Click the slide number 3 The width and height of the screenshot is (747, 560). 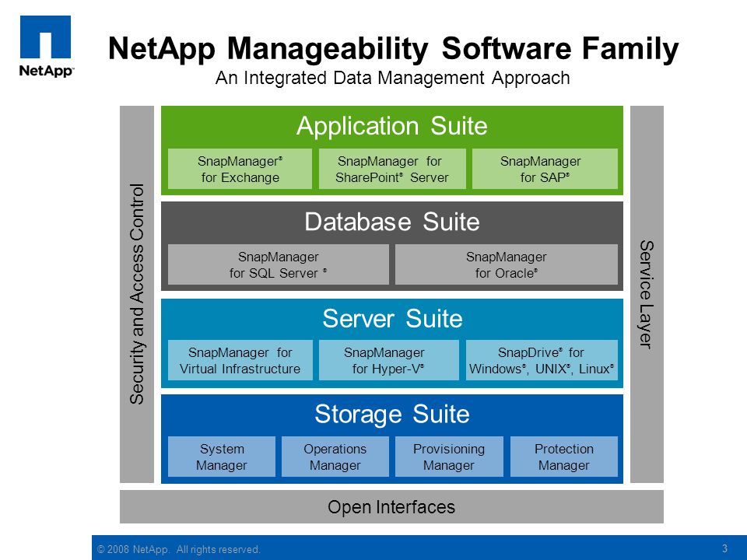(x=724, y=548)
